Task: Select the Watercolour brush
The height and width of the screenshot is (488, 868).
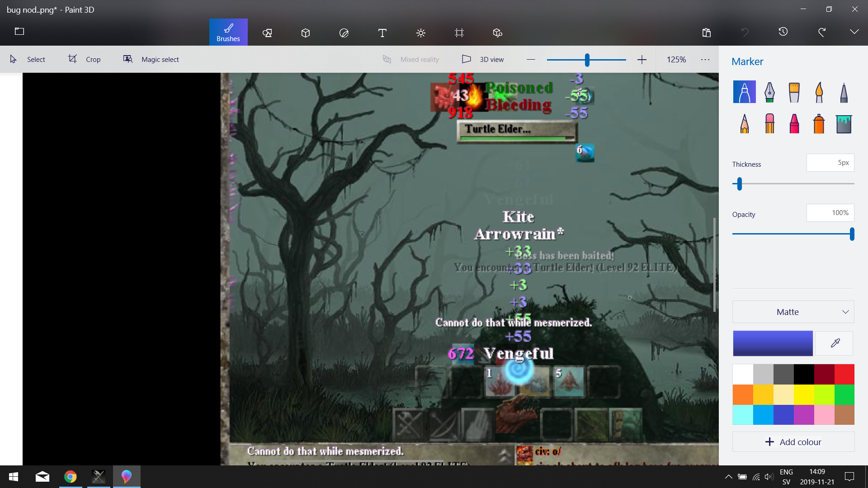Action: 819,92
